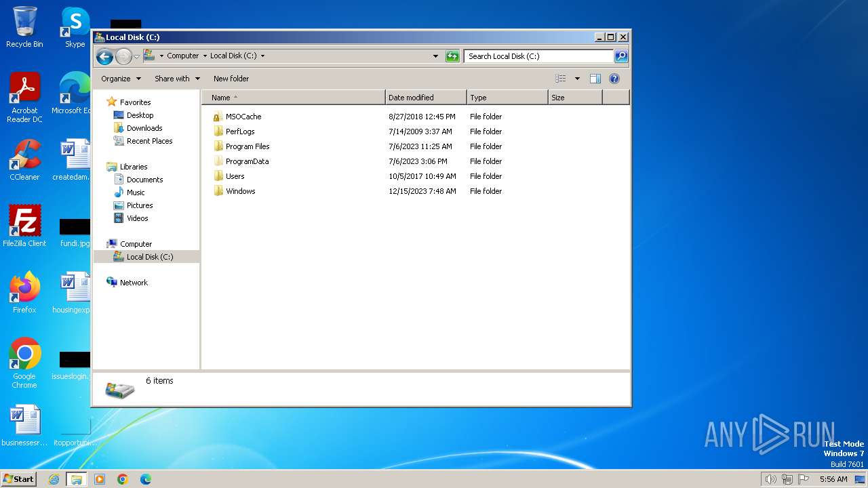Open Windows Media Player from taskbar
868x488 pixels.
pyautogui.click(x=100, y=479)
